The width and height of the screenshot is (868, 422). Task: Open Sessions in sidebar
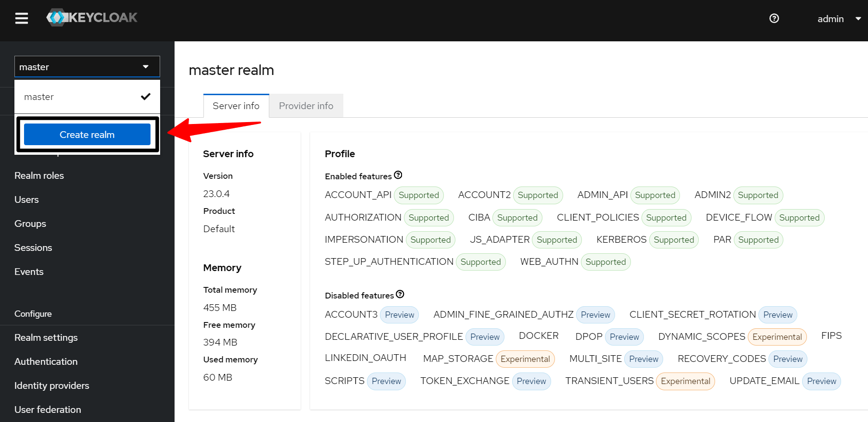(x=33, y=248)
